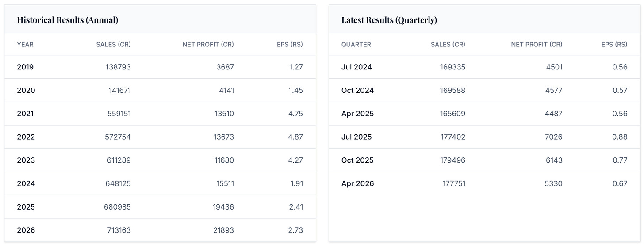Click SALES (CR) header in annual table

(114, 45)
